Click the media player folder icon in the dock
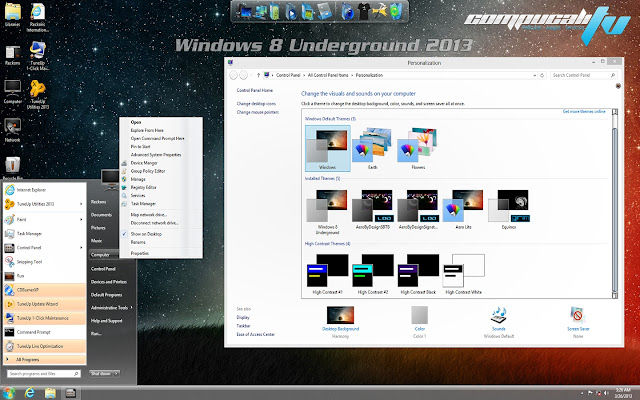 [x=291, y=12]
